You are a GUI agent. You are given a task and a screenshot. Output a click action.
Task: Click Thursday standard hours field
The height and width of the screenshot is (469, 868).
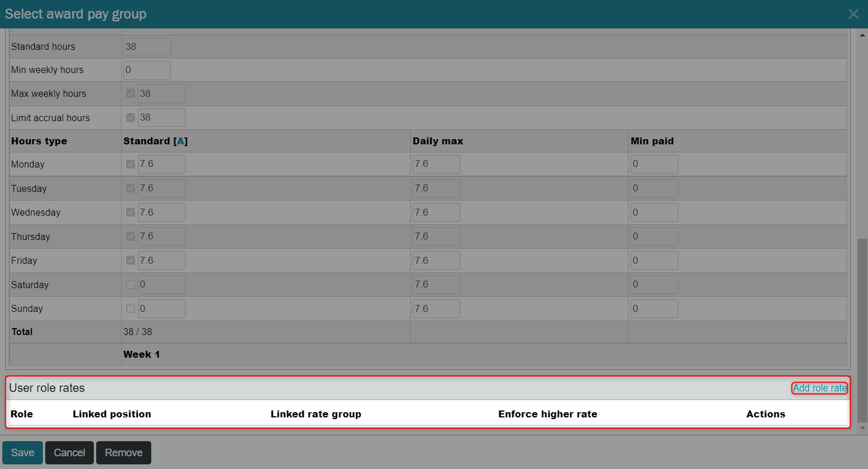pos(162,237)
